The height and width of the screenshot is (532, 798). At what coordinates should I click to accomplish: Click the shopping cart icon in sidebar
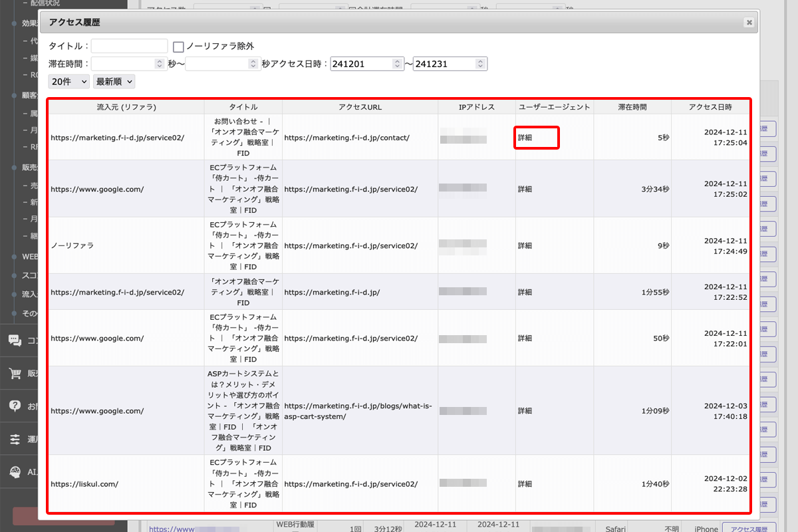click(15, 373)
